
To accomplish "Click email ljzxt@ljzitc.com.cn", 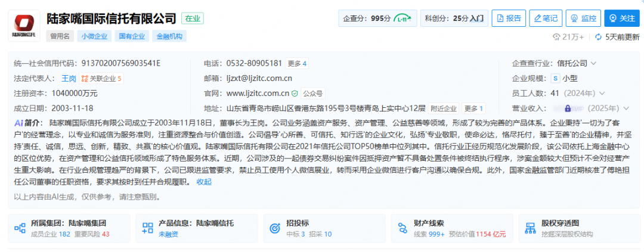I will tap(259, 78).
